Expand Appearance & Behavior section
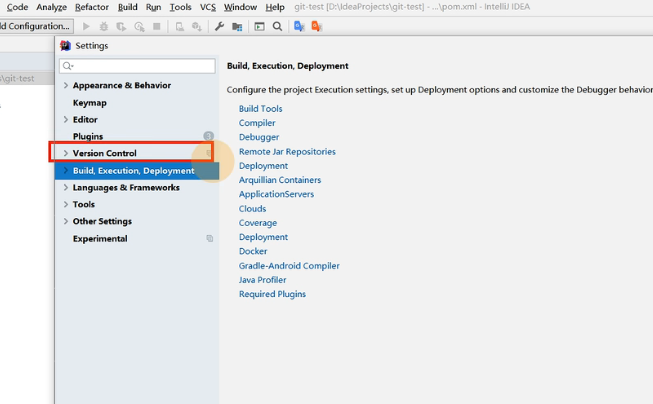This screenshot has height=404, width=653. point(66,85)
